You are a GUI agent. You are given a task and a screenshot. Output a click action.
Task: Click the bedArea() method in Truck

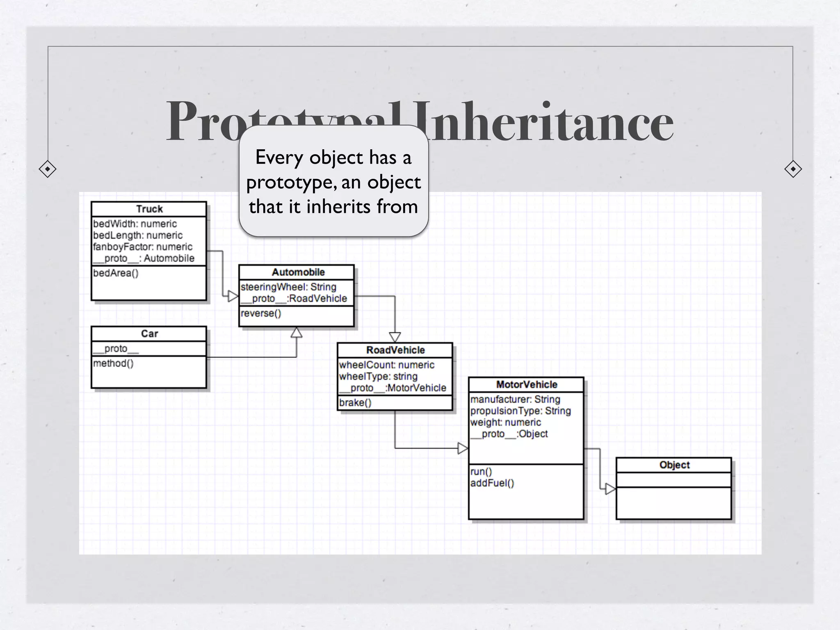(x=116, y=273)
